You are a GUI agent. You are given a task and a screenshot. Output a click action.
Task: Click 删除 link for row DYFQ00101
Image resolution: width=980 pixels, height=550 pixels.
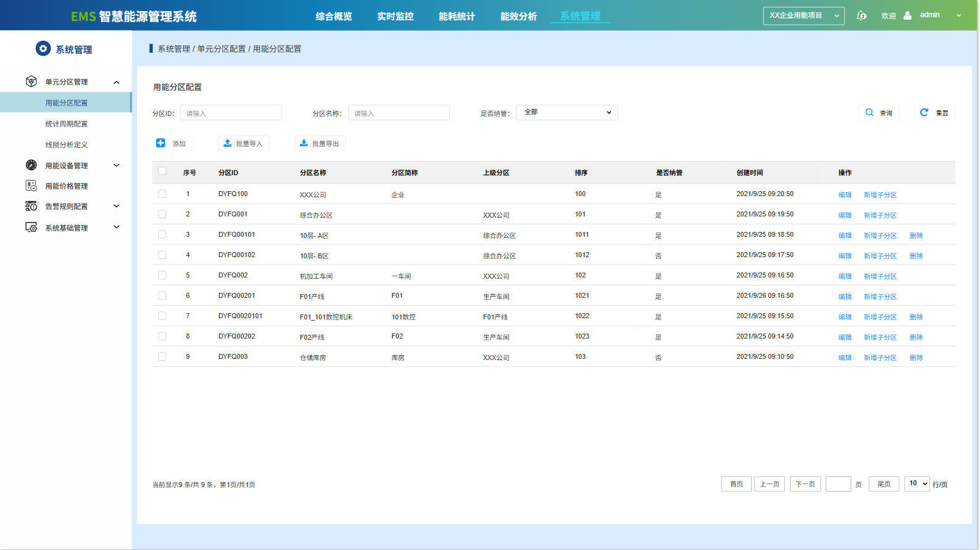coord(916,236)
